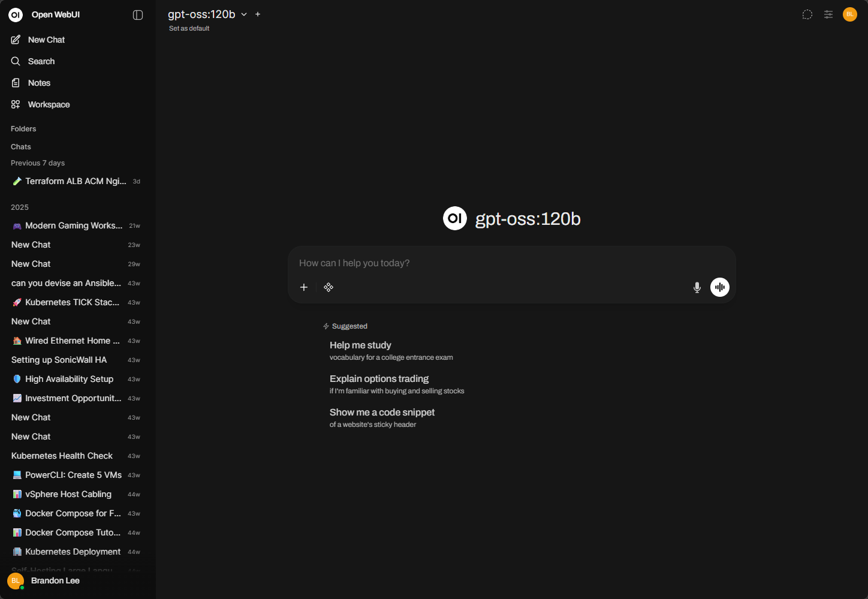Open the New Chat from 29w ago
This screenshot has width=868, height=599.
[x=76, y=264]
